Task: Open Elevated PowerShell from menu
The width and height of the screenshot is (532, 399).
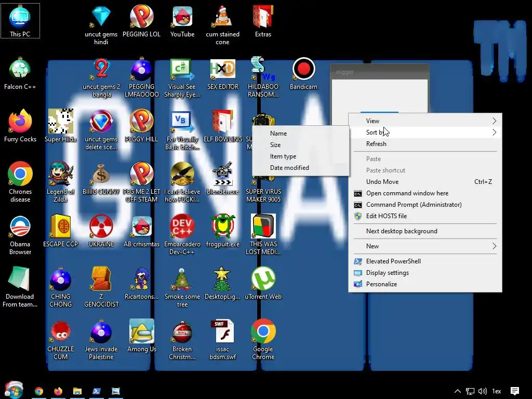Action: coord(425,261)
